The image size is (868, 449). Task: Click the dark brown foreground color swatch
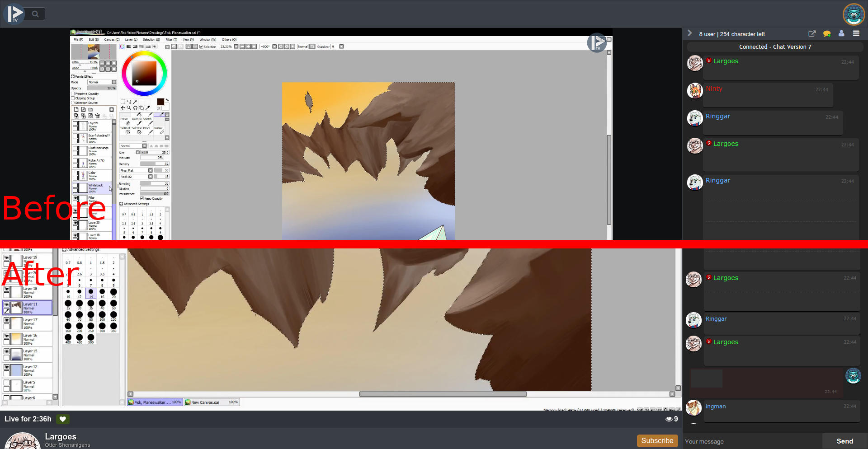click(160, 102)
